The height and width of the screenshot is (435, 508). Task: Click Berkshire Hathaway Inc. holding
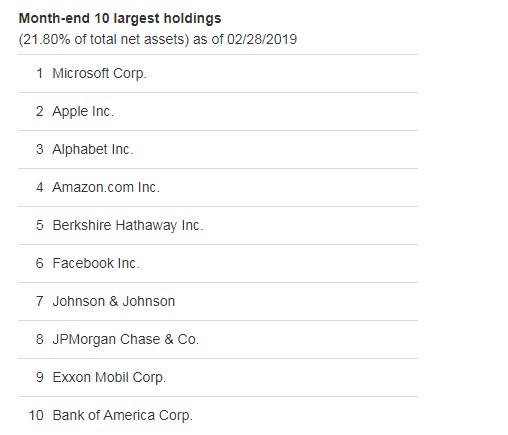coord(128,225)
